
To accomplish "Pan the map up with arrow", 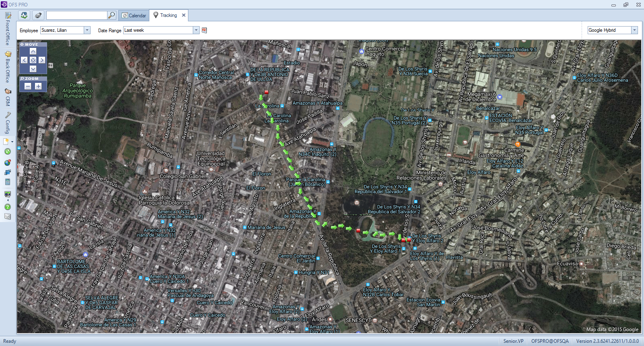I will [33, 51].
